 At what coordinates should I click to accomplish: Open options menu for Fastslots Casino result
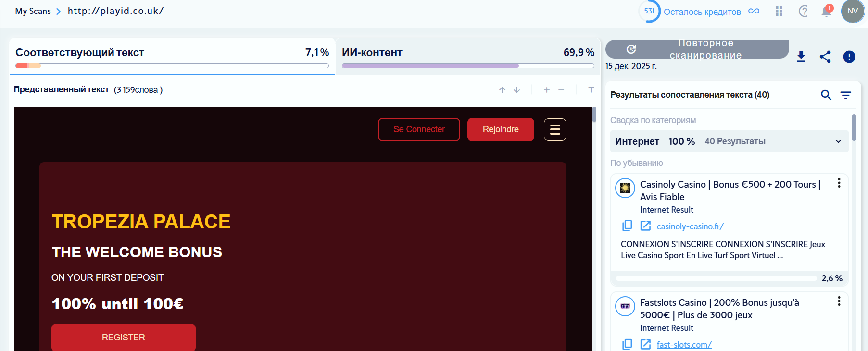point(839,301)
